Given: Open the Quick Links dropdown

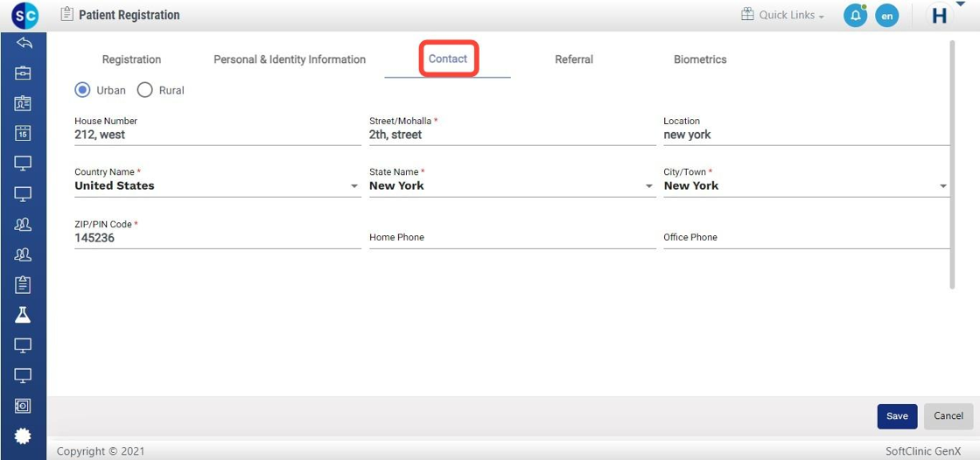Looking at the screenshot, I should 791,15.
